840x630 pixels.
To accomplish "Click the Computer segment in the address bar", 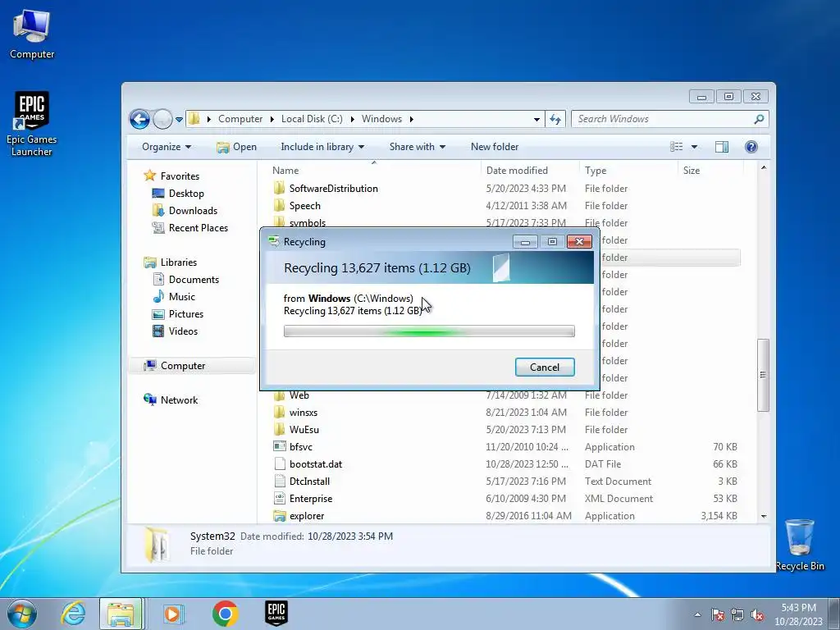I will pyautogui.click(x=240, y=119).
